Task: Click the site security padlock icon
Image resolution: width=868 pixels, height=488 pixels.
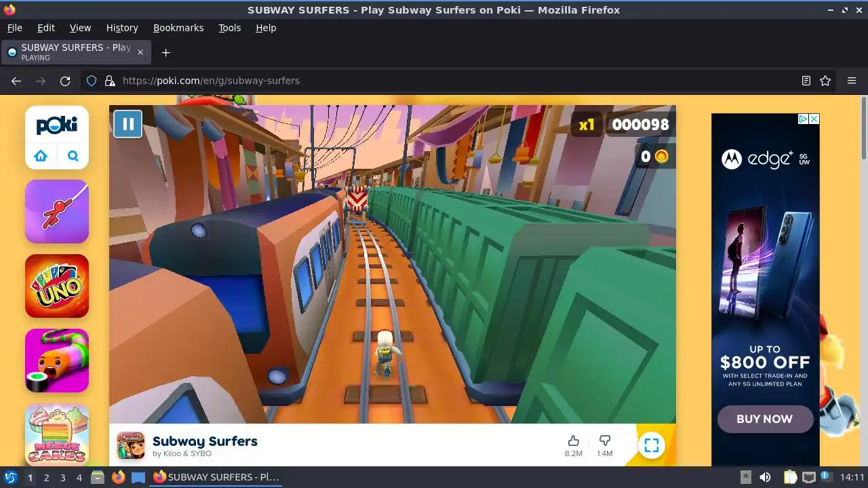Action: [110, 81]
